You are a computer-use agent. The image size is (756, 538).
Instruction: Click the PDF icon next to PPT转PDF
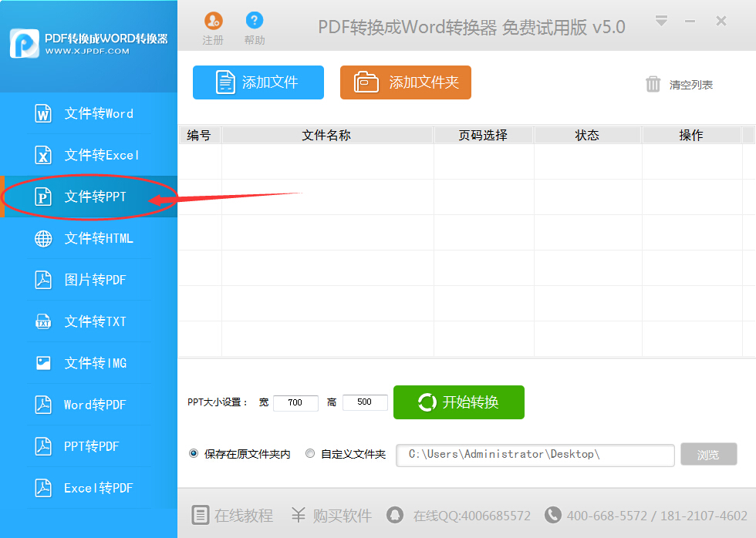point(43,446)
